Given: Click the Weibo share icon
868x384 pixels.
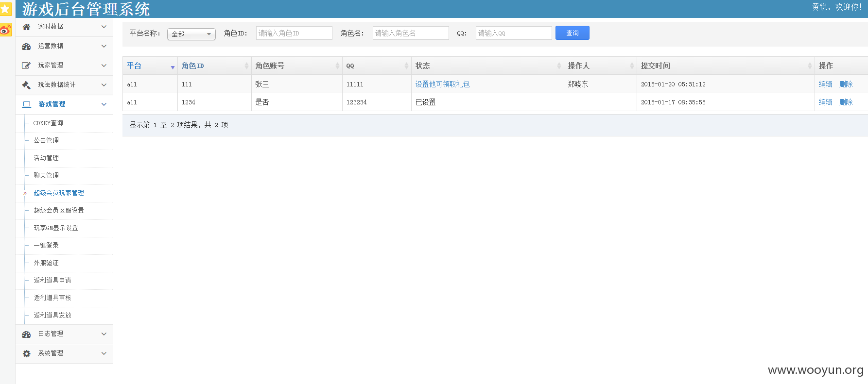Looking at the screenshot, I should click(x=5, y=30).
